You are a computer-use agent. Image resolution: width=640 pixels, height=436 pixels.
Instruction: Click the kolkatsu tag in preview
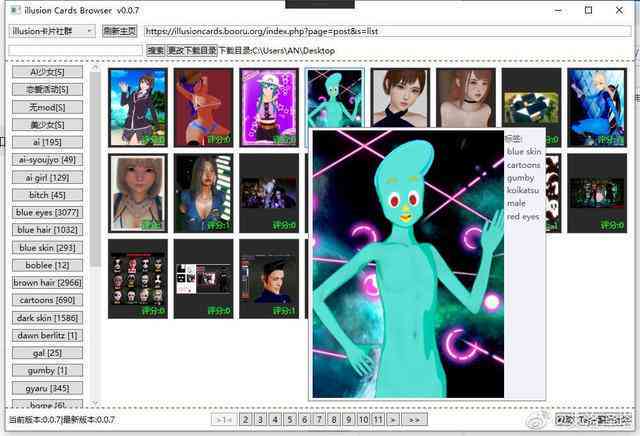(x=523, y=190)
